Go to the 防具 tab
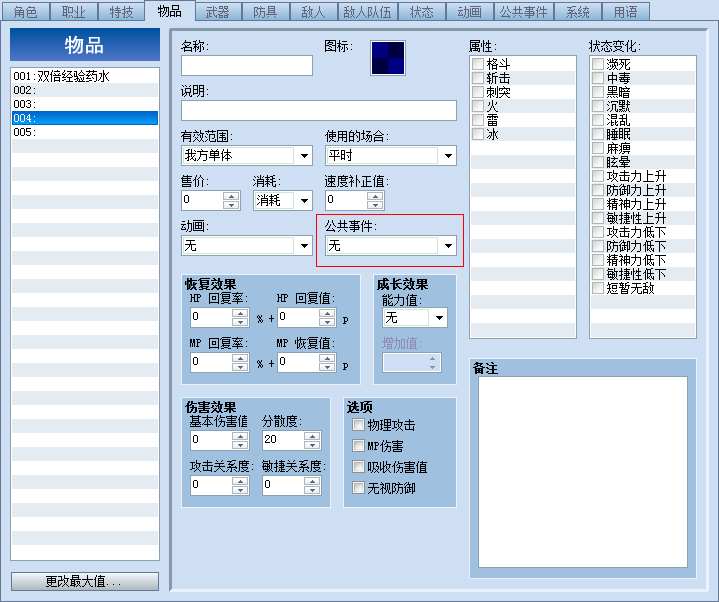This screenshot has width=719, height=602. tap(265, 12)
